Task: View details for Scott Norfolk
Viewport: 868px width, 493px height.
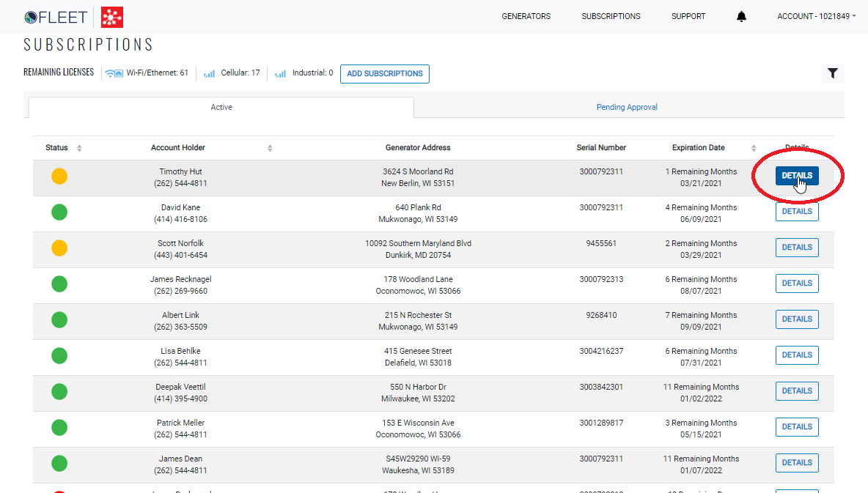Action: pyautogui.click(x=797, y=248)
